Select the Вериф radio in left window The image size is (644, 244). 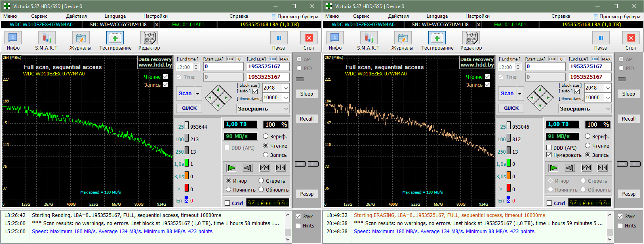click(266, 136)
